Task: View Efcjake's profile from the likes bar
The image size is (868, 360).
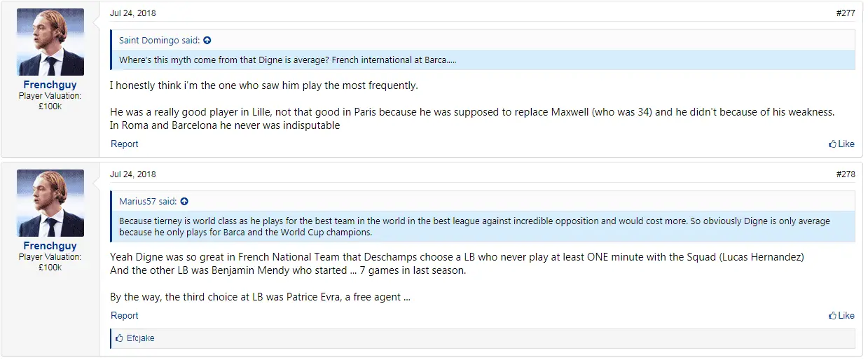Action: coord(140,338)
